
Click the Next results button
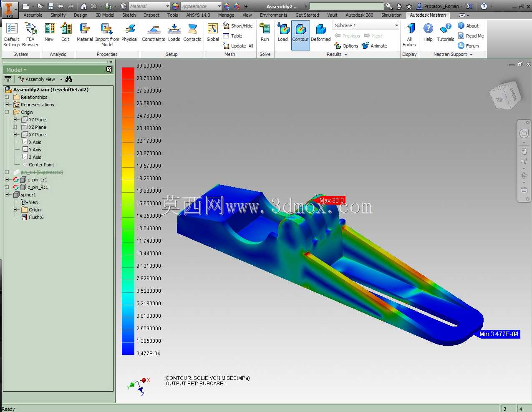(373, 36)
